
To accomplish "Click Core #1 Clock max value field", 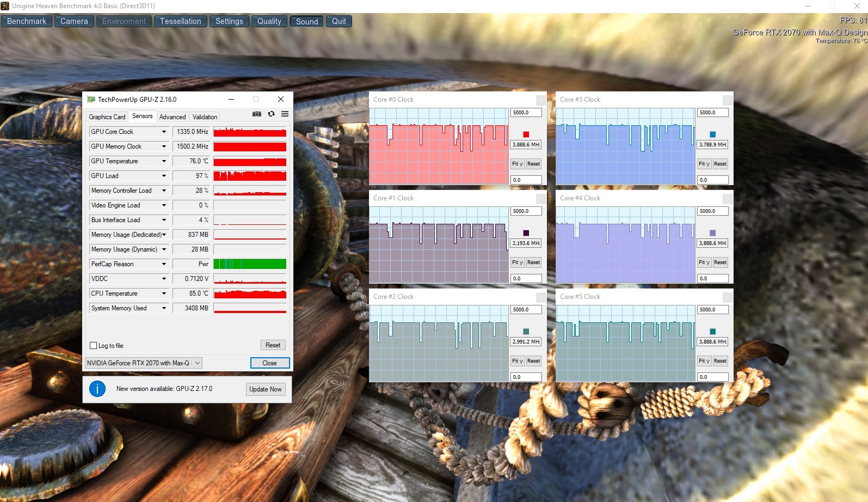I will click(526, 211).
